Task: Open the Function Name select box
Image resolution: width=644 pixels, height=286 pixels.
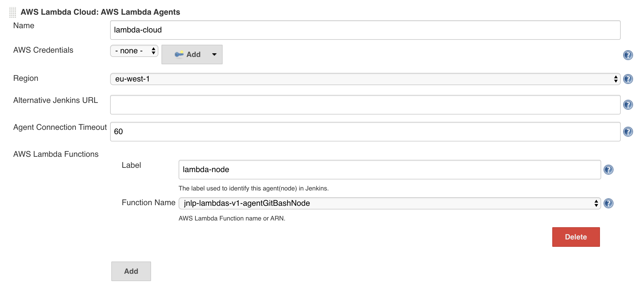Action: (x=390, y=203)
